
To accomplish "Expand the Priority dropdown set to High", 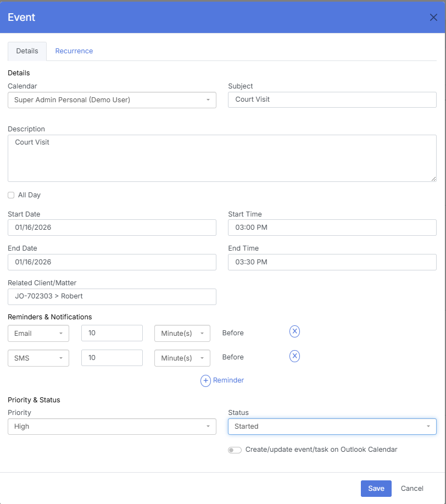I will pos(112,427).
